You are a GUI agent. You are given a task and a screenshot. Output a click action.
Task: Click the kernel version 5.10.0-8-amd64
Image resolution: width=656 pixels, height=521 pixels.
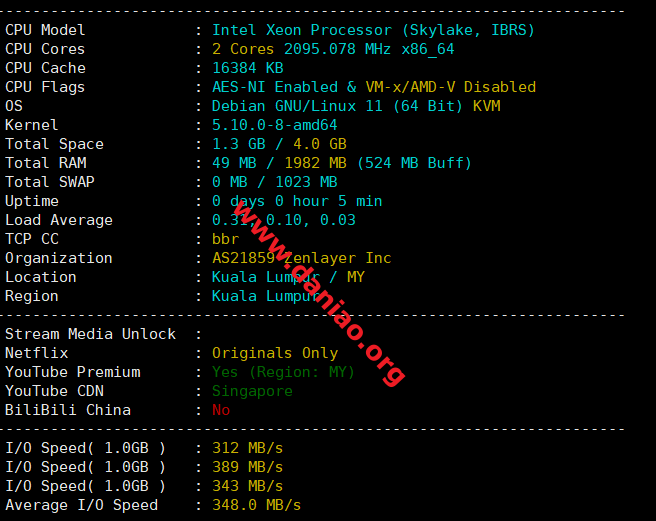(274, 125)
